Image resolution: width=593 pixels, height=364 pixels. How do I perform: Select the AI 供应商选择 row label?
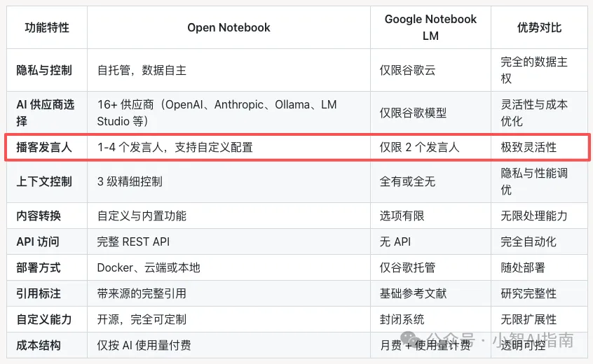tap(46, 113)
